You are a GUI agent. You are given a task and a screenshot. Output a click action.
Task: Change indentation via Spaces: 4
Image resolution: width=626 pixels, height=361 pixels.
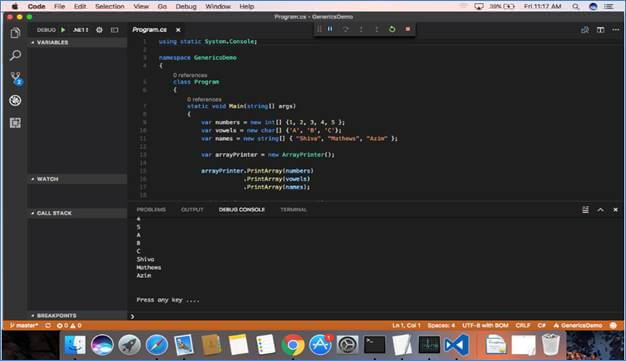click(x=441, y=325)
